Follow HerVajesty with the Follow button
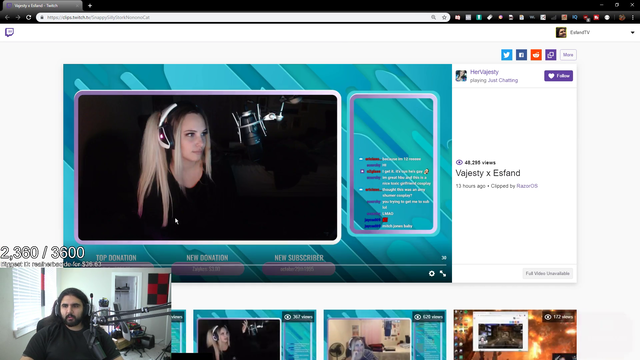This screenshot has width=640, height=360. (558, 76)
